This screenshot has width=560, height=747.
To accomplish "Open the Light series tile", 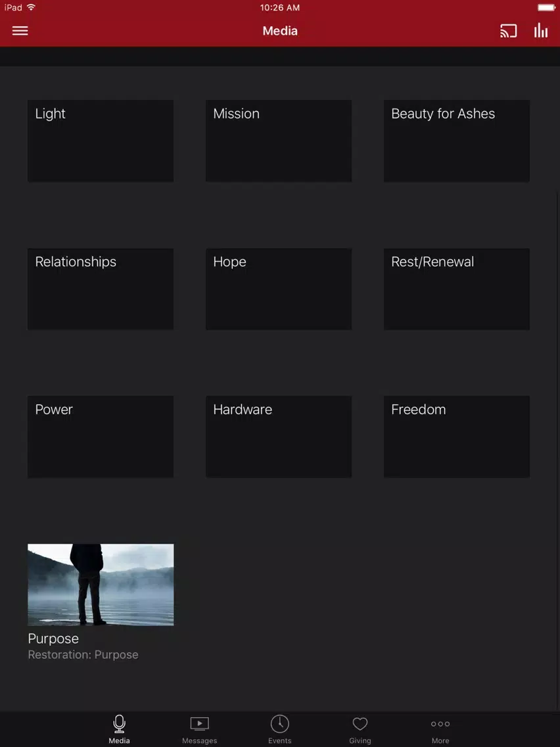I will coord(101,141).
